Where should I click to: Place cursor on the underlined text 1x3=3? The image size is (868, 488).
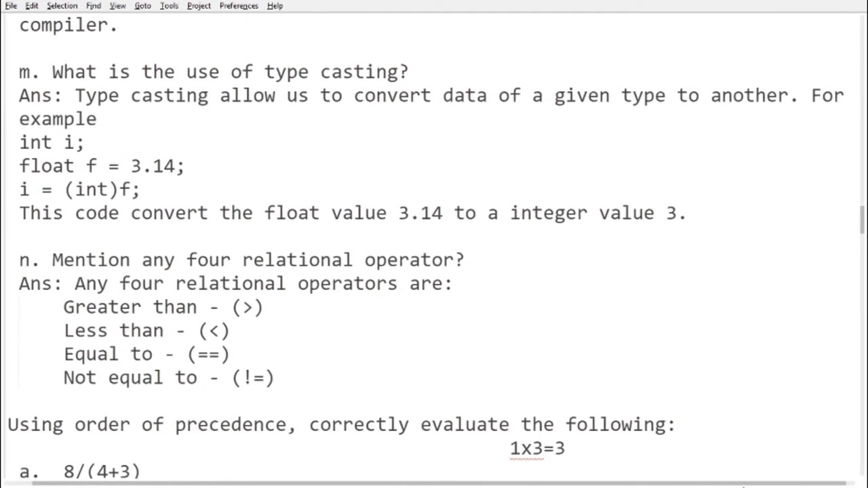pyautogui.click(x=537, y=449)
